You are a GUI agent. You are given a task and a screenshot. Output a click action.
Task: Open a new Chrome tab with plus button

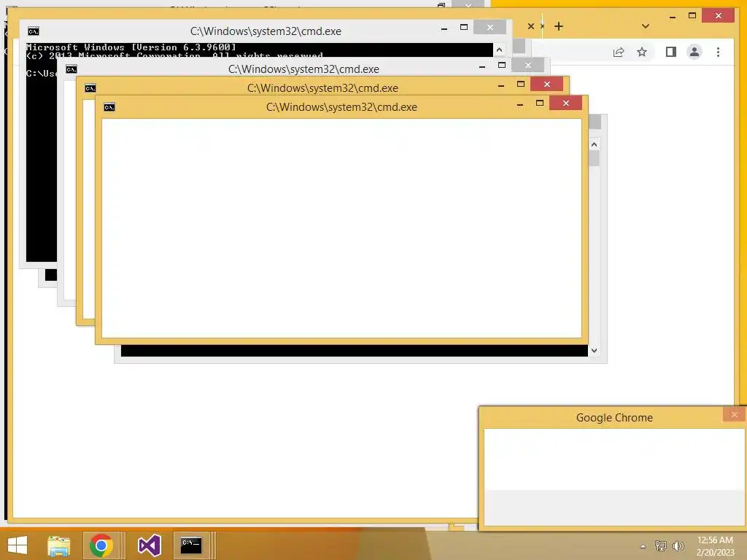559,27
